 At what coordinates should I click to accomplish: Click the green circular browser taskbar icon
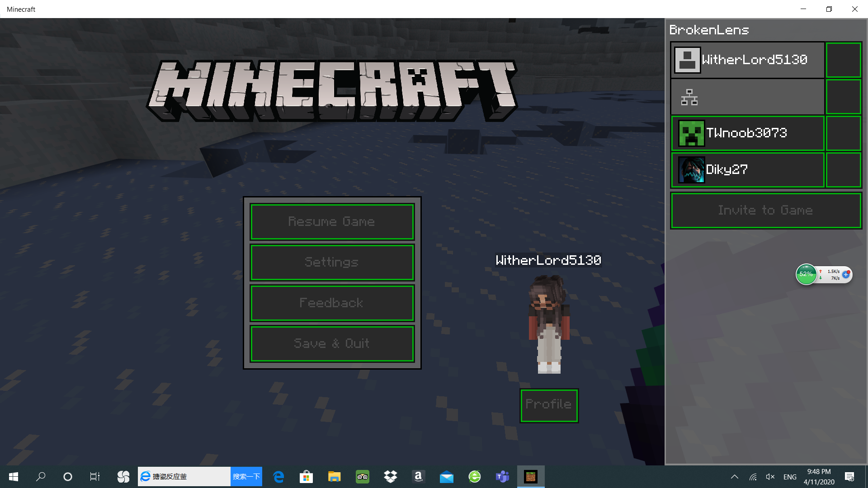pos(475,477)
